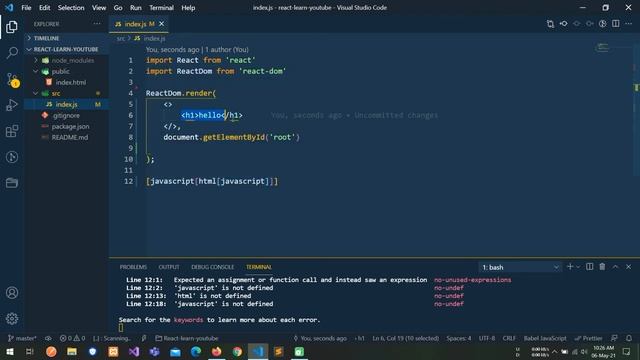Screen dimensions: 640x360
Task: Open the File menu
Action: [26, 7]
